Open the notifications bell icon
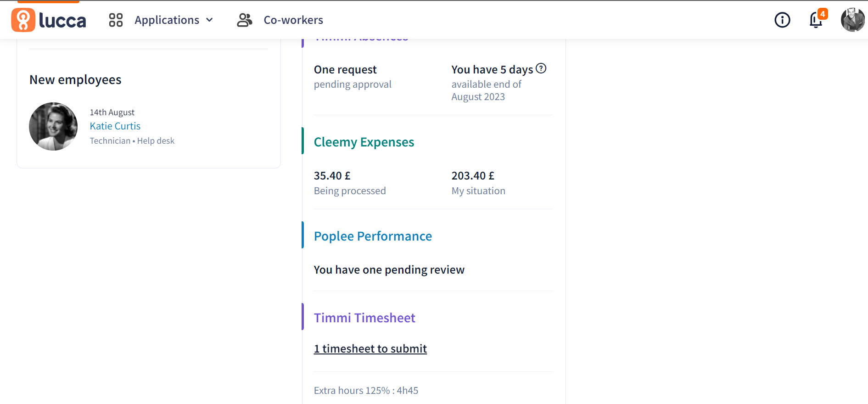Viewport: 868px width, 404px height. tap(816, 20)
